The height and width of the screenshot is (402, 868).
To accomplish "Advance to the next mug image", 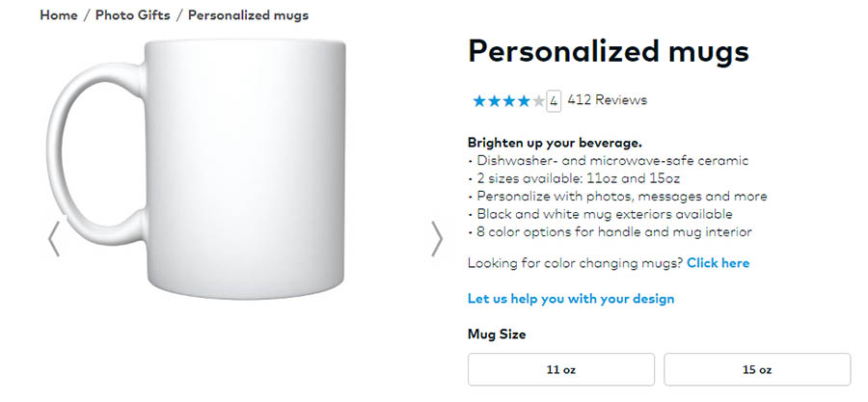I will point(436,239).
